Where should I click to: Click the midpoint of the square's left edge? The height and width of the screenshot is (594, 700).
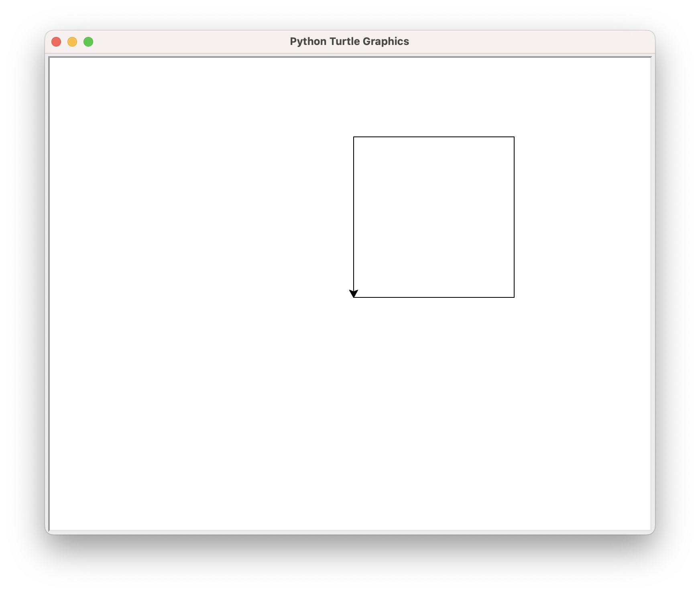pos(354,217)
